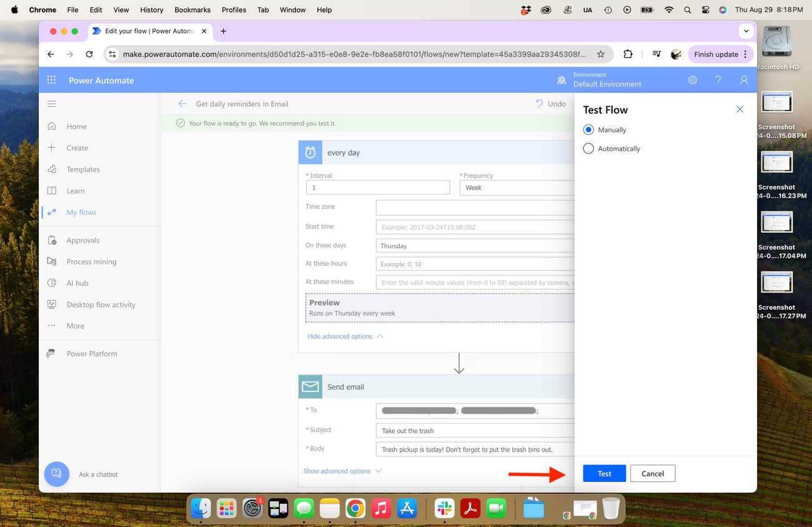Open Finder from the Dock
The width and height of the screenshot is (812, 527).
pyautogui.click(x=201, y=508)
